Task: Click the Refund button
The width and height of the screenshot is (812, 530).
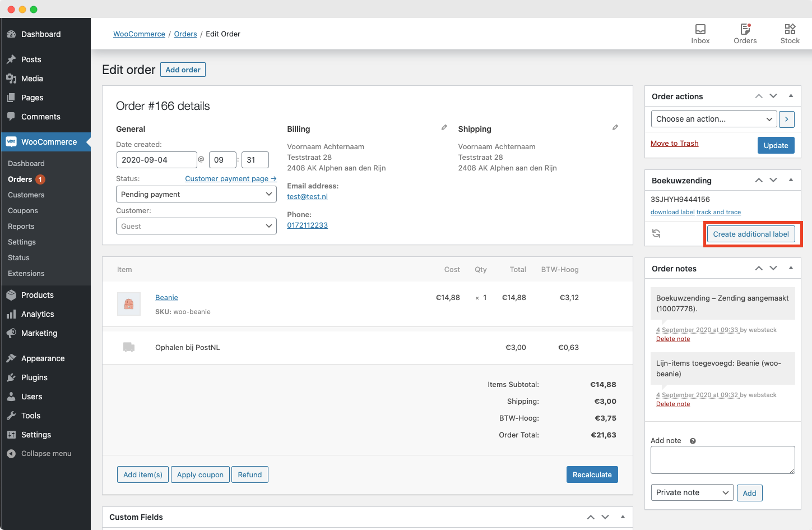Action: pyautogui.click(x=250, y=474)
